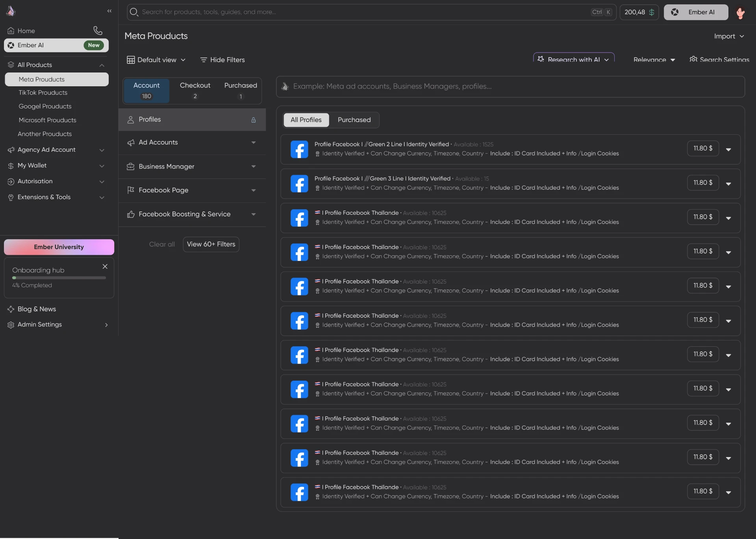The width and height of the screenshot is (756, 539).
Task: Click the dollar balance icon
Action: [x=652, y=12]
